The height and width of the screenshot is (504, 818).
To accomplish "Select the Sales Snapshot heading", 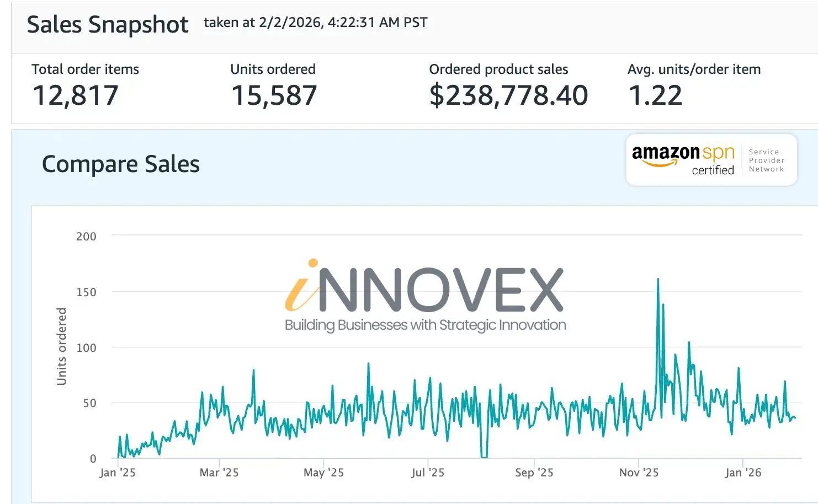I will coord(108,24).
